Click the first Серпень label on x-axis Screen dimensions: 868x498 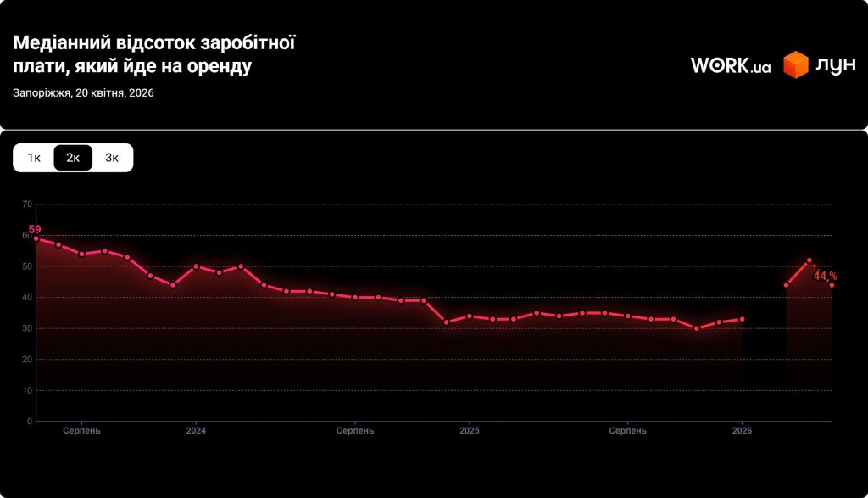coord(81,431)
